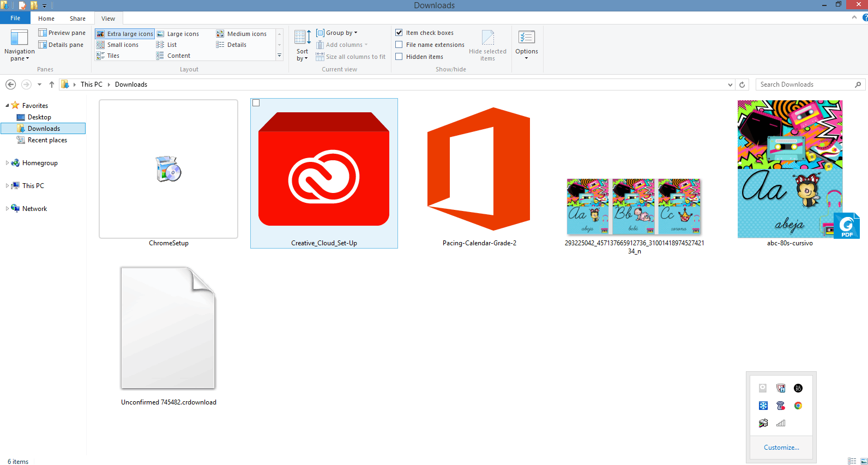Switch to large thumbnails via status bar
Image resolution: width=868 pixels, height=465 pixels.
click(x=864, y=461)
